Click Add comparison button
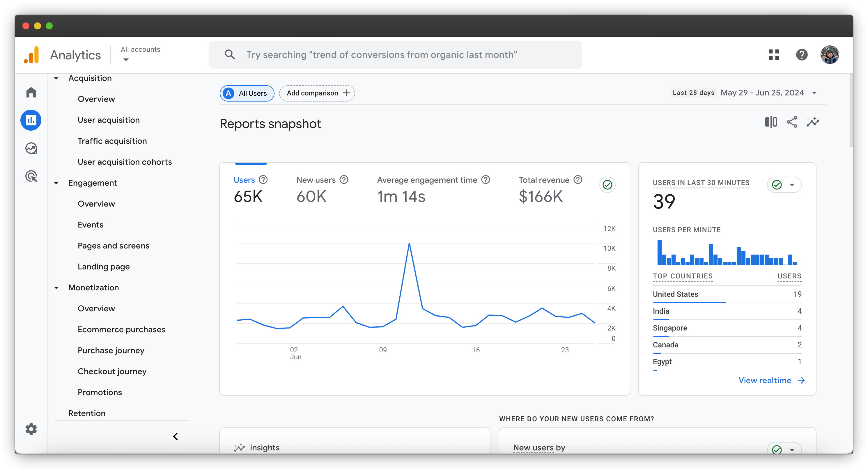This screenshot has height=469, width=868. (316, 93)
